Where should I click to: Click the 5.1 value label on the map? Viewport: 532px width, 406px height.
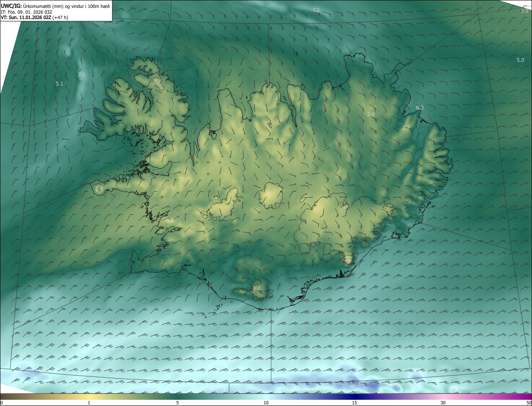[59, 83]
